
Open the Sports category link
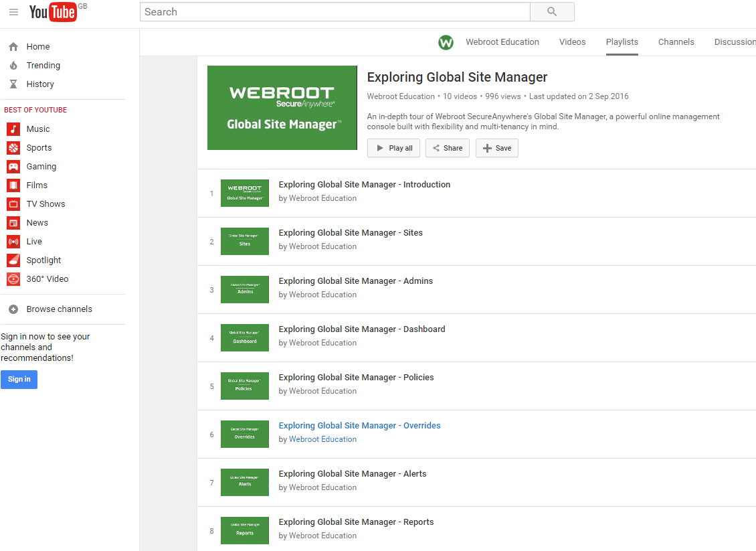pyautogui.click(x=39, y=148)
